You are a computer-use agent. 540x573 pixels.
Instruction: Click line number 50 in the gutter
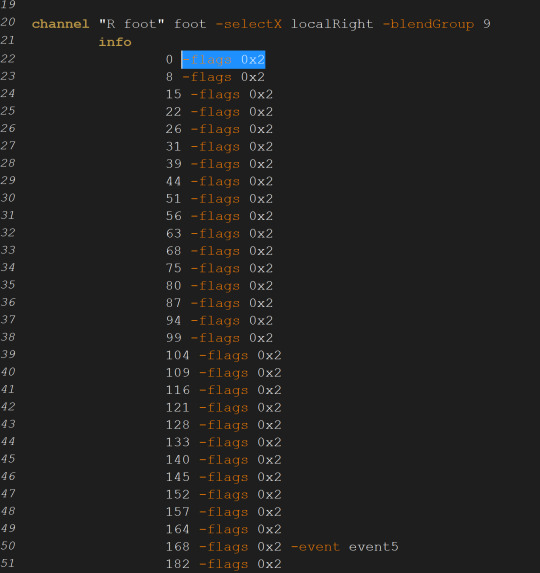[8, 546]
